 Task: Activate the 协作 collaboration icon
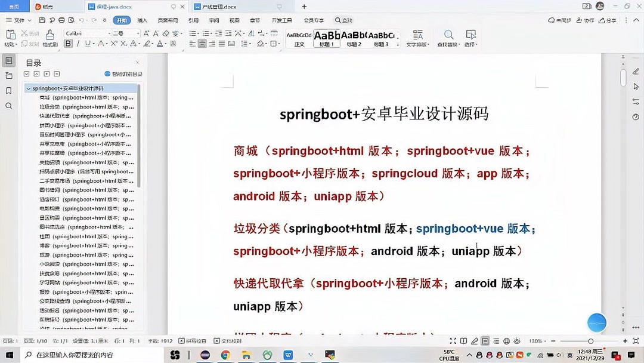coord(585,20)
